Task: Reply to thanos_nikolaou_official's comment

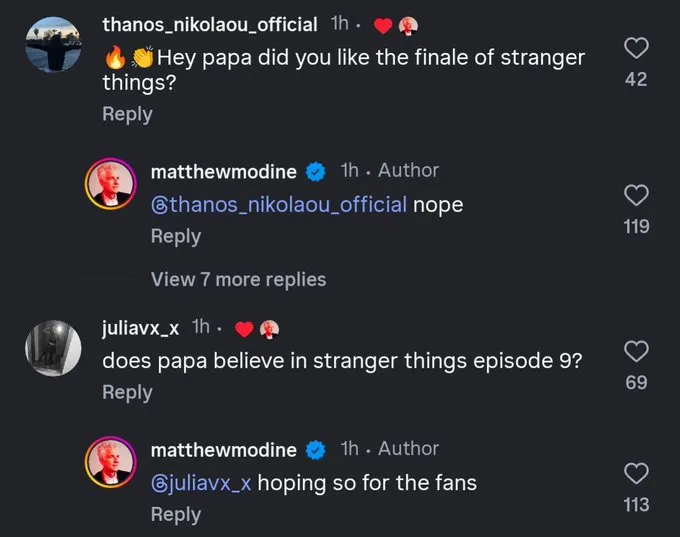Action: (x=127, y=114)
